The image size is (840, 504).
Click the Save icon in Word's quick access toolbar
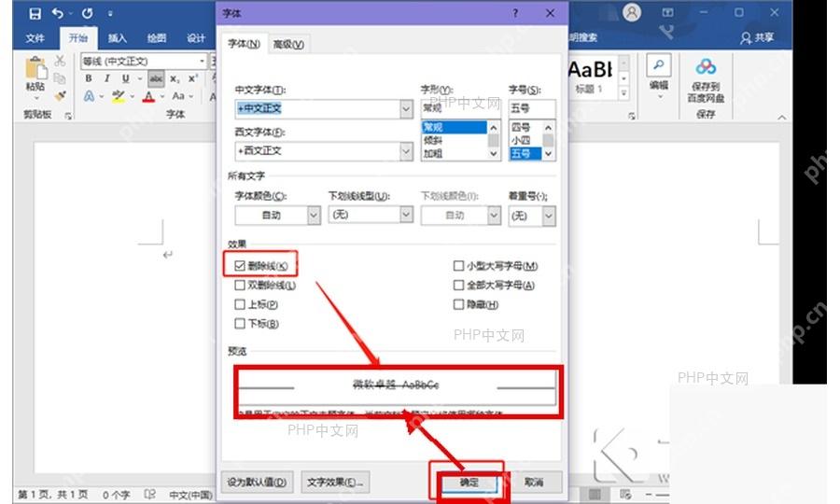point(35,13)
